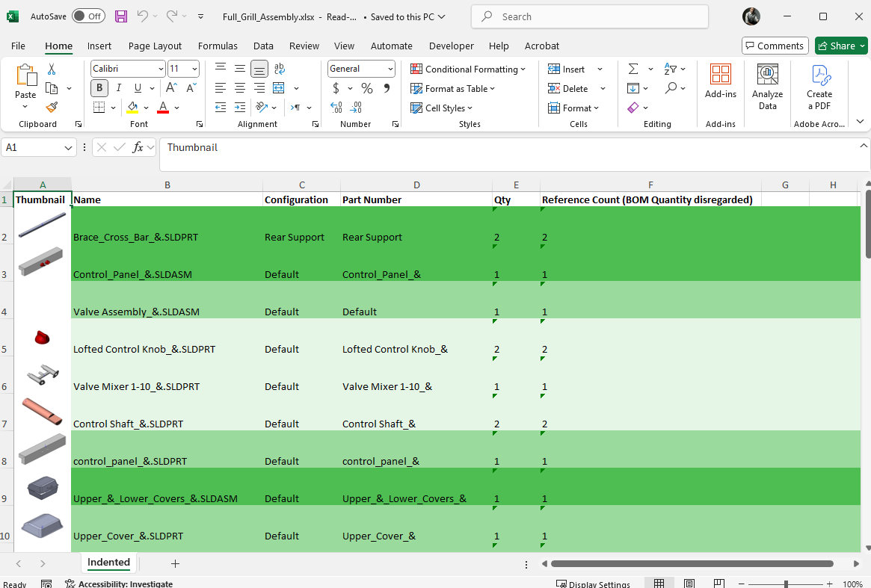Open the Add-ins button

(721, 81)
